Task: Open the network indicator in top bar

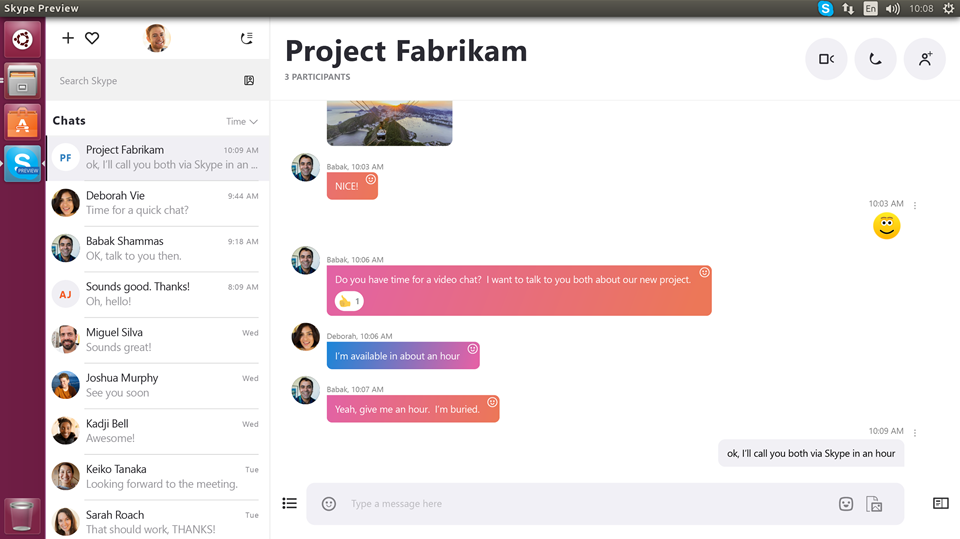Action: (x=848, y=9)
